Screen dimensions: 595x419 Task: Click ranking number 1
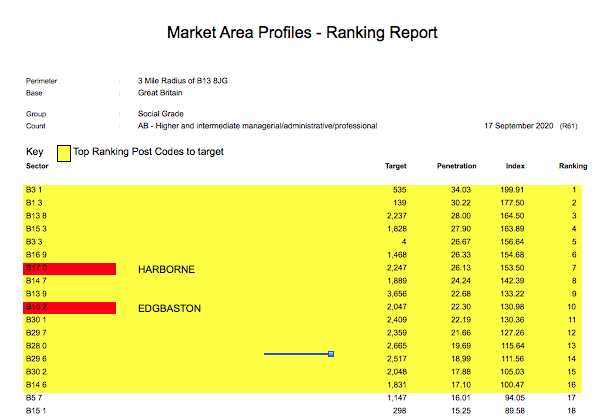click(574, 190)
